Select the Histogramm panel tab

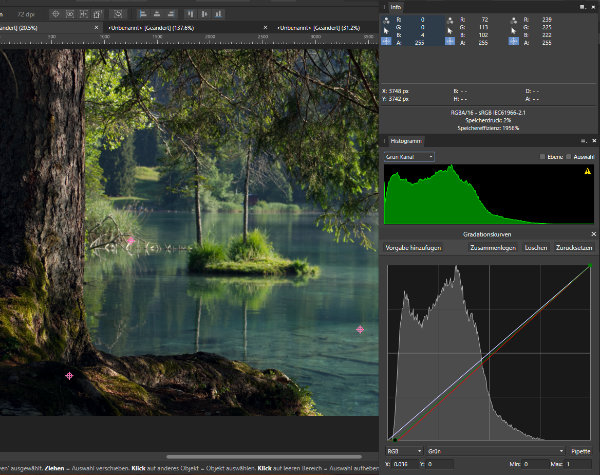coord(406,141)
